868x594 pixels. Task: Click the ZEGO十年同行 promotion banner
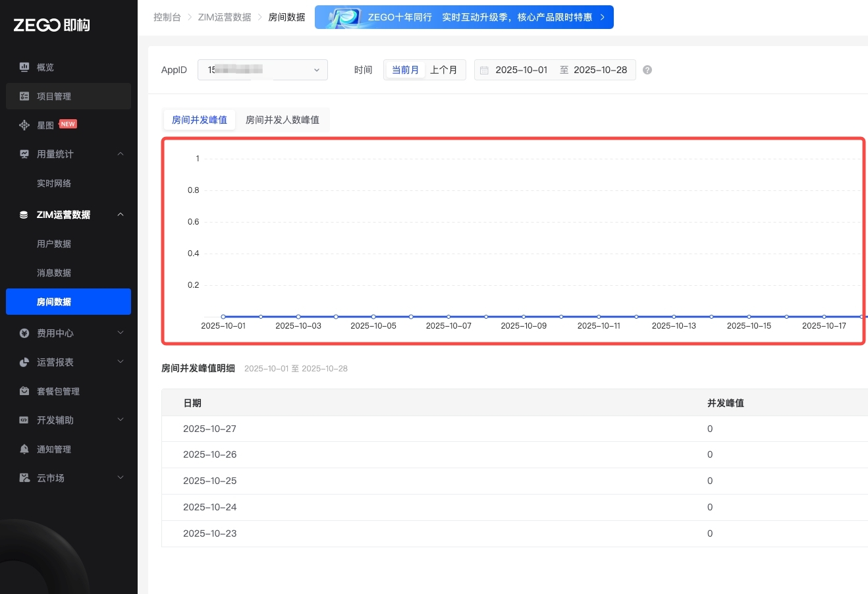coord(464,17)
